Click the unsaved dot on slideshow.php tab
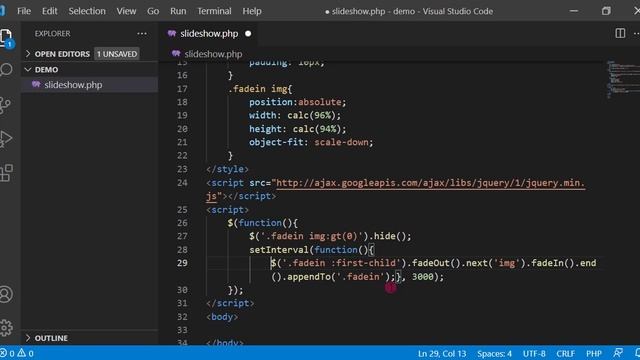 248,34
